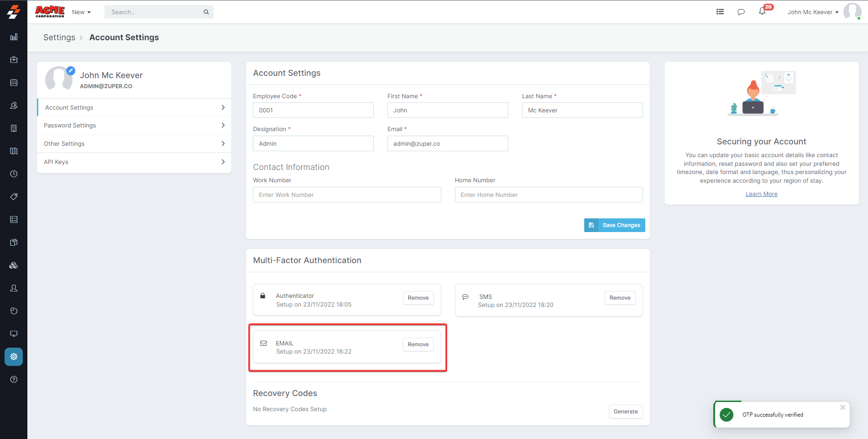The image size is (868, 439).
Task: Open the help question mark icon
Action: tap(14, 380)
